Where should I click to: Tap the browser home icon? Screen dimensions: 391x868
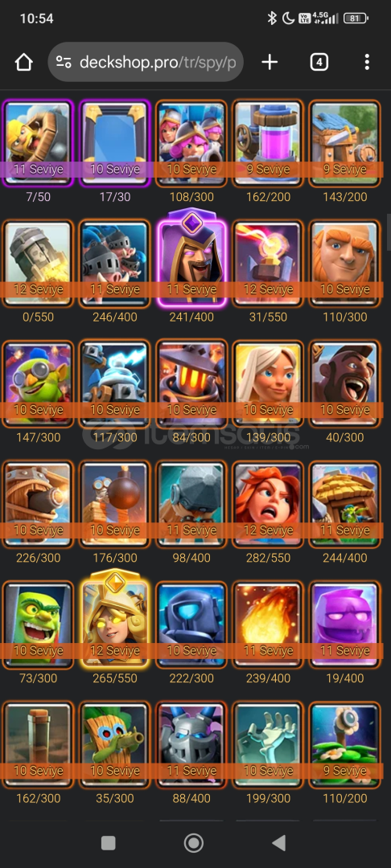tap(24, 62)
